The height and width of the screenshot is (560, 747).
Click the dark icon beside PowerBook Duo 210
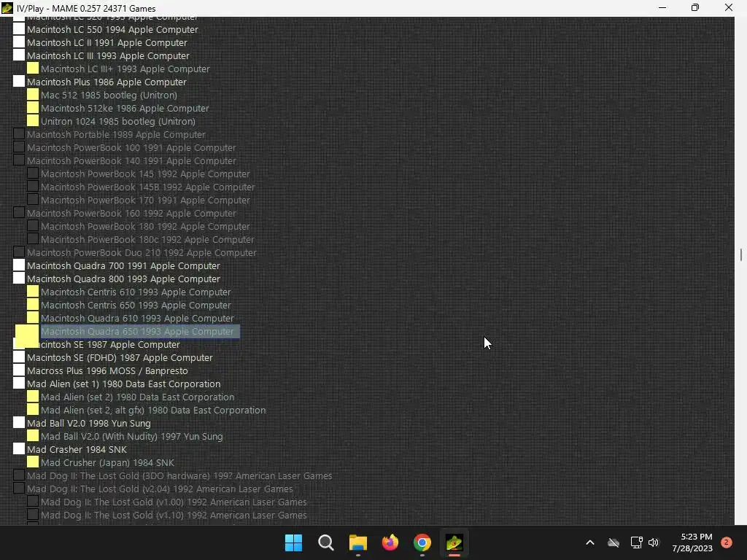point(18,252)
